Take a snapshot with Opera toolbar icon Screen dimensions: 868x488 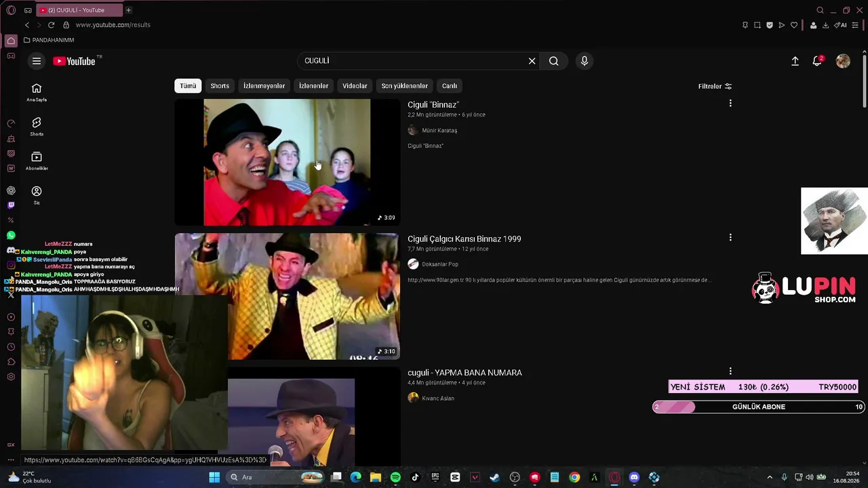[x=757, y=25]
